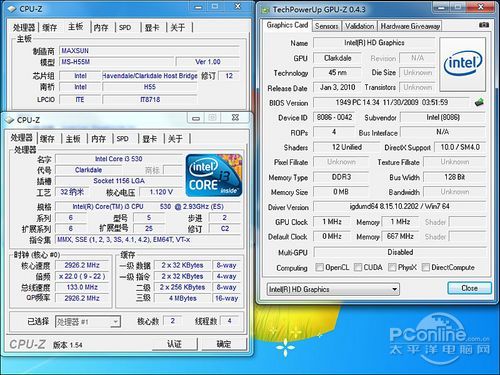Enable the CUDA checkbox
This screenshot has width=500, height=375.
click(x=358, y=267)
